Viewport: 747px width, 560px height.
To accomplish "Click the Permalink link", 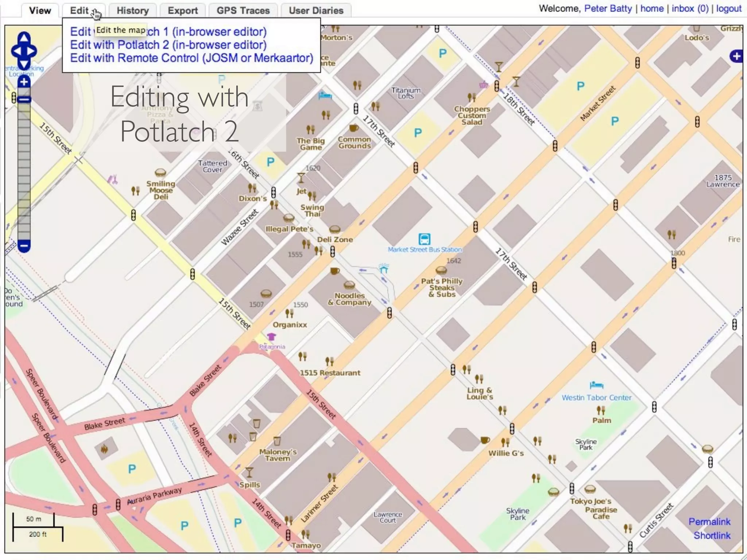I will click(x=709, y=522).
